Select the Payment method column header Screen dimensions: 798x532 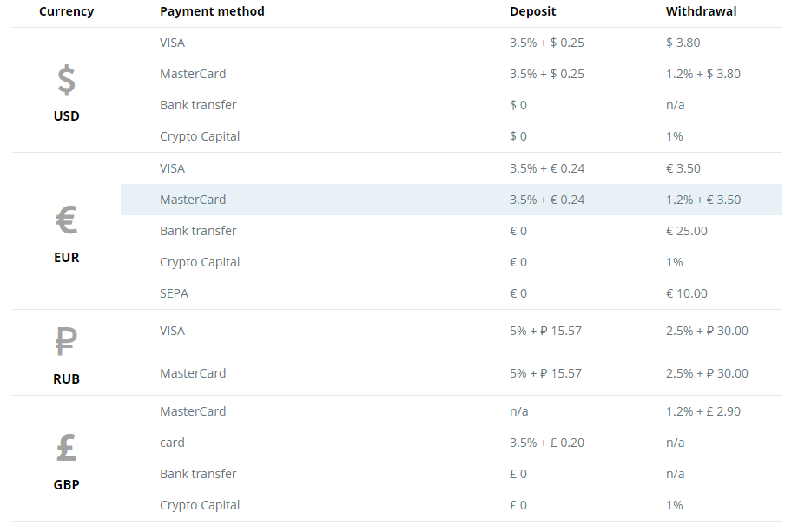point(212,11)
